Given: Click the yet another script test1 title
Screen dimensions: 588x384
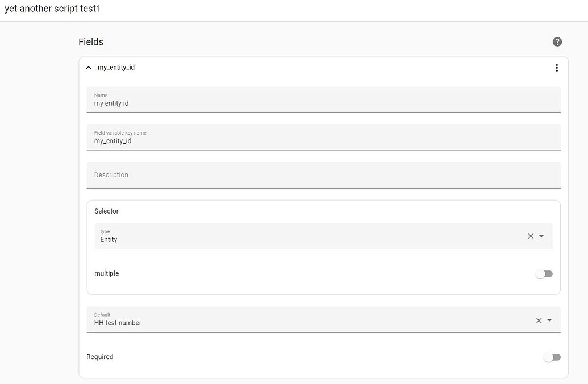Looking at the screenshot, I should (x=52, y=9).
